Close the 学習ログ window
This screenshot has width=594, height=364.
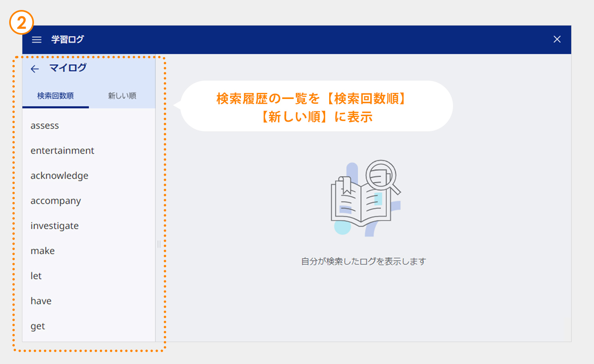(x=557, y=39)
